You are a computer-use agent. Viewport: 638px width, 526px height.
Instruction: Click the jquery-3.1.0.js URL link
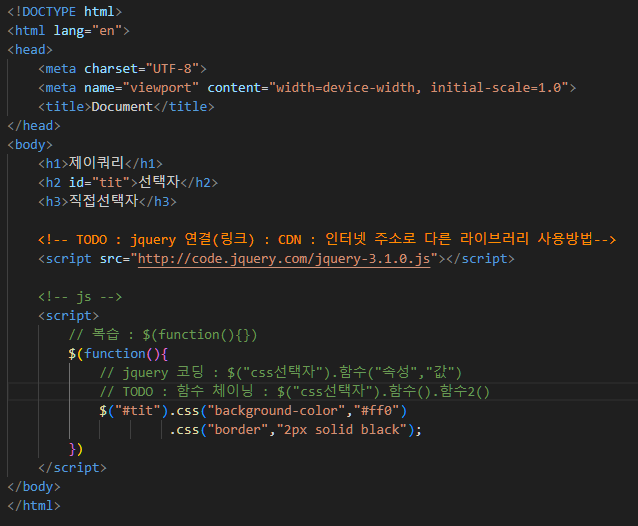(284, 259)
